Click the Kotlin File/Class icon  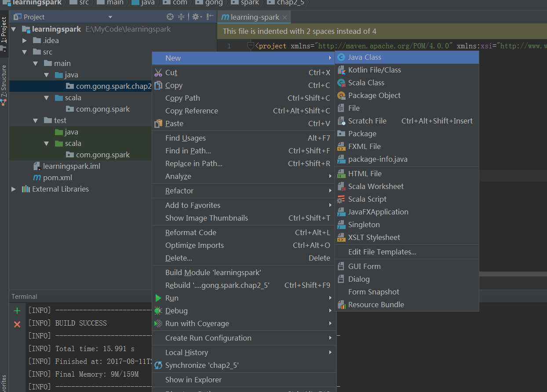point(341,70)
